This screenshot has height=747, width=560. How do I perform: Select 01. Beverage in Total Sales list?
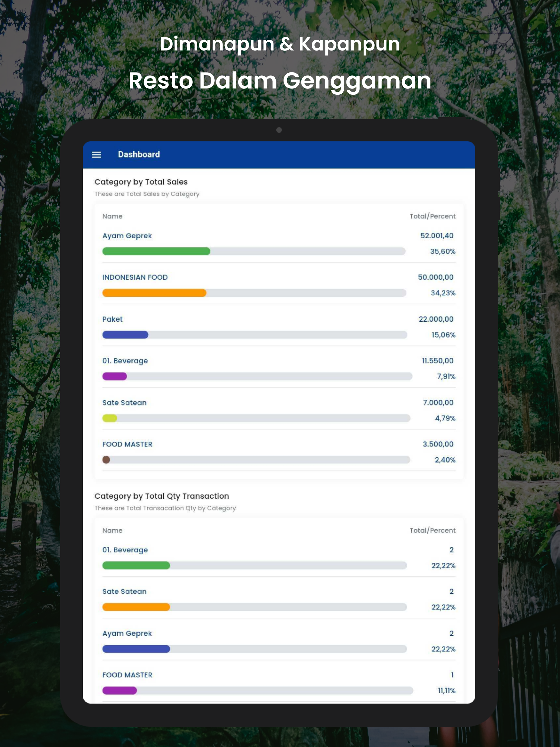(125, 361)
